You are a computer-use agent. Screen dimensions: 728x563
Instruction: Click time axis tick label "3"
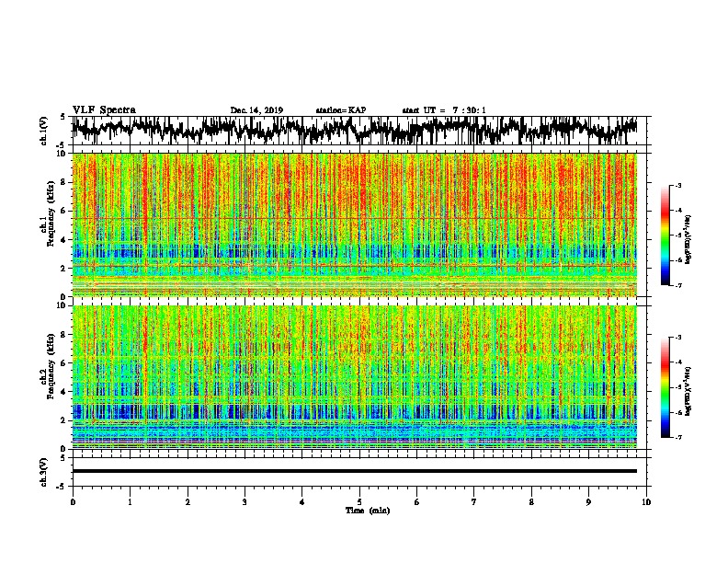click(x=245, y=502)
